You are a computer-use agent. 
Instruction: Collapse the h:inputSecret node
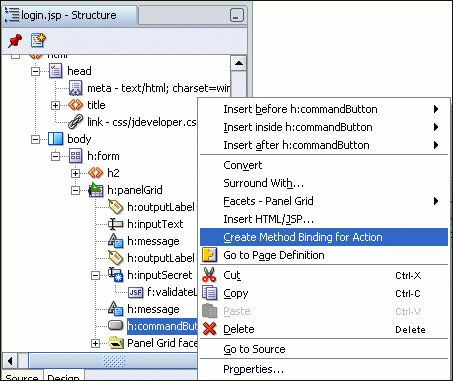tap(96, 275)
